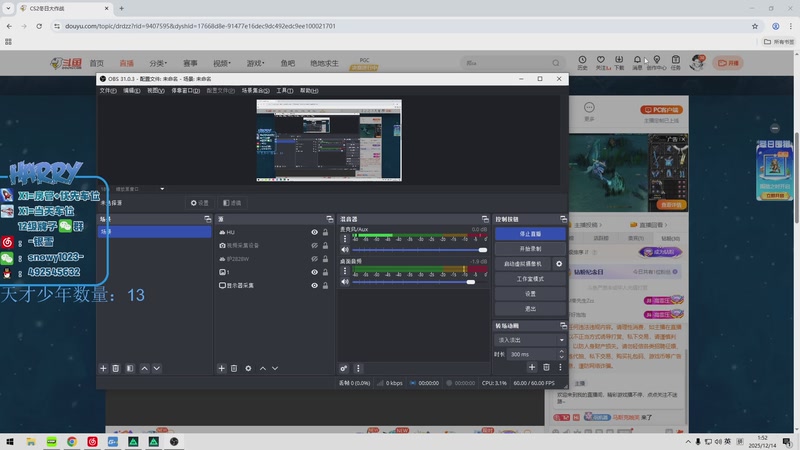The width and height of the screenshot is (800, 450).
Task: Move the source up in the Sources toolbar
Action: (x=263, y=368)
